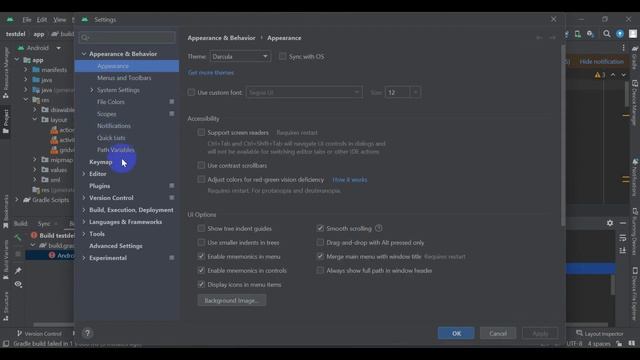Check Always show full path in window header

pos(320,270)
